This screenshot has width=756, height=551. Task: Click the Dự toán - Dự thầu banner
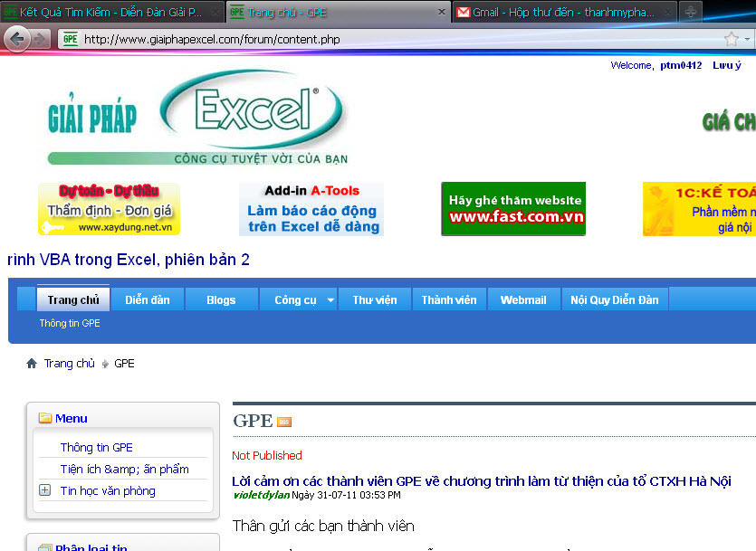pos(109,209)
